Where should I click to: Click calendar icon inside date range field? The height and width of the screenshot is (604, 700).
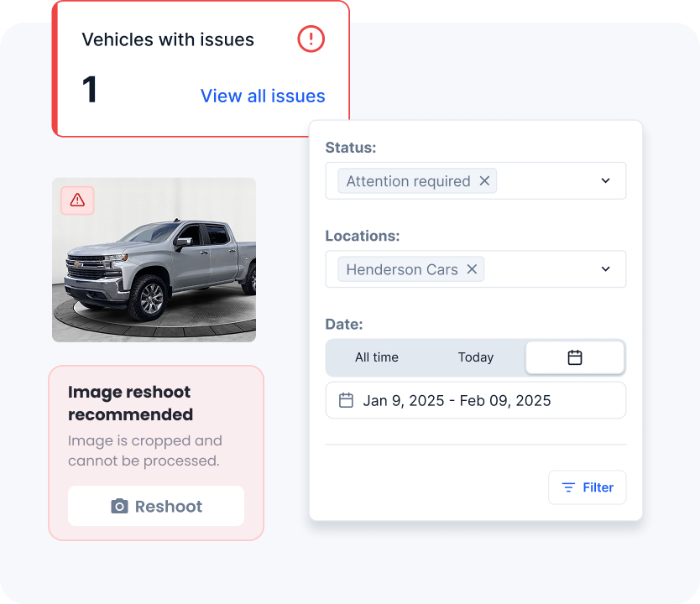point(346,400)
